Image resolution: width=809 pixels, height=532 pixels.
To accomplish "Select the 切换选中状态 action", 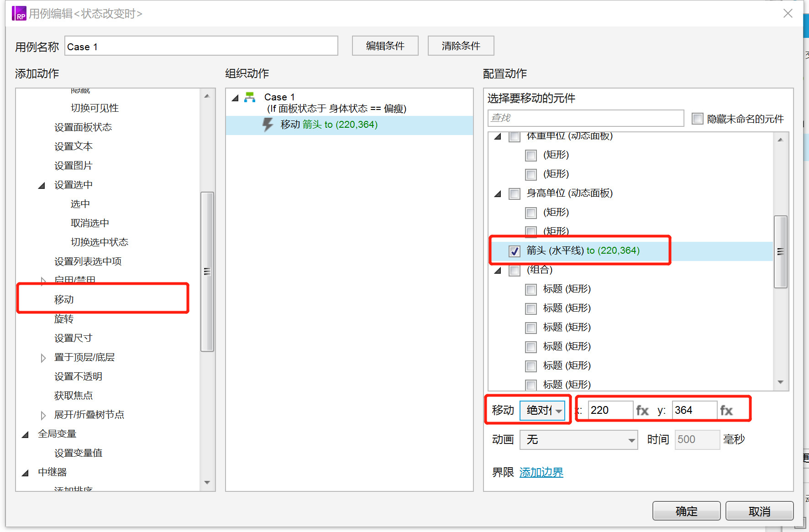I will (x=100, y=242).
